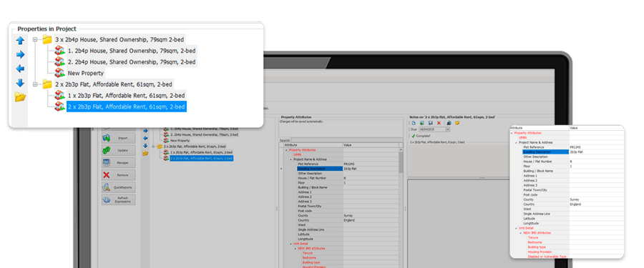Click the Manager button
Viewport: 644px width, 268px height.
119,163
